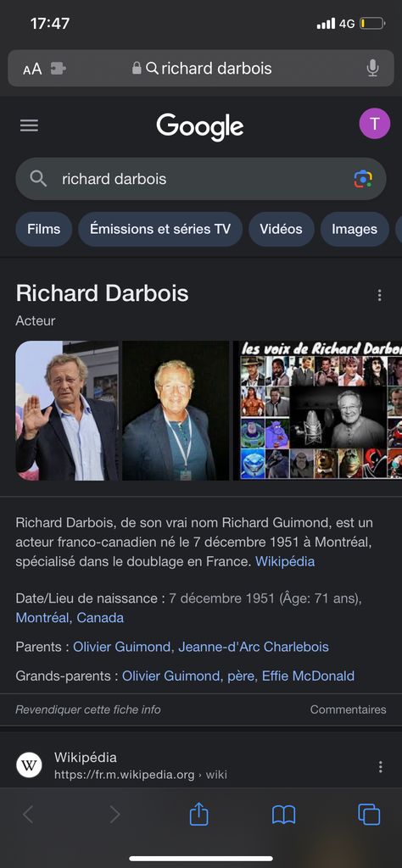Open three-dot menu beside Richard Darbois heading
Viewport: 402px width, 868px height.
point(379,295)
